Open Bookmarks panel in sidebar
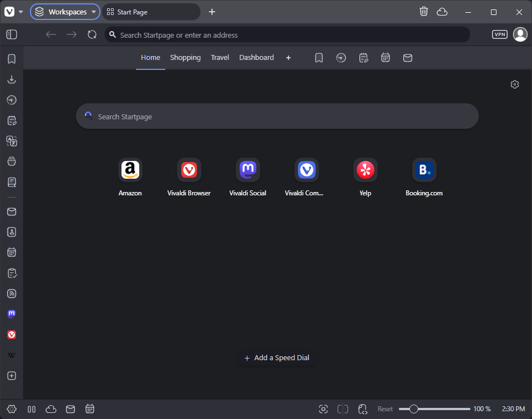 point(12,59)
